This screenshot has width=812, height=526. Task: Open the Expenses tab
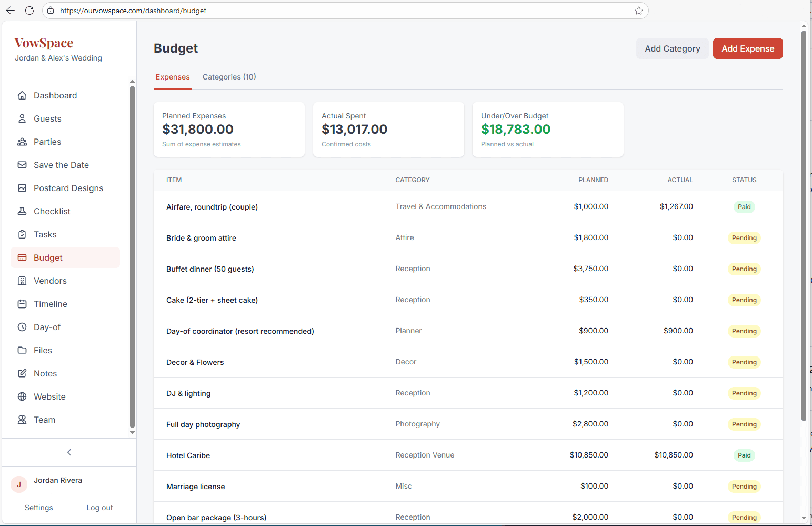[x=173, y=77]
